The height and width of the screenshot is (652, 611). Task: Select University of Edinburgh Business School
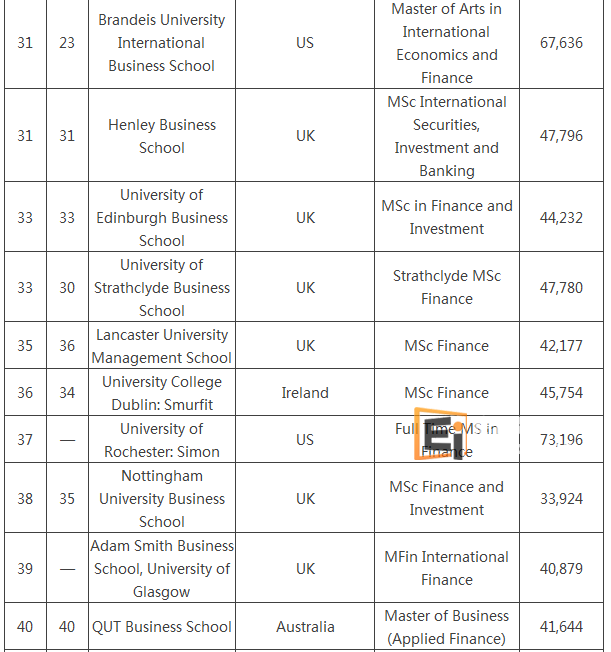pyautogui.click(x=161, y=217)
